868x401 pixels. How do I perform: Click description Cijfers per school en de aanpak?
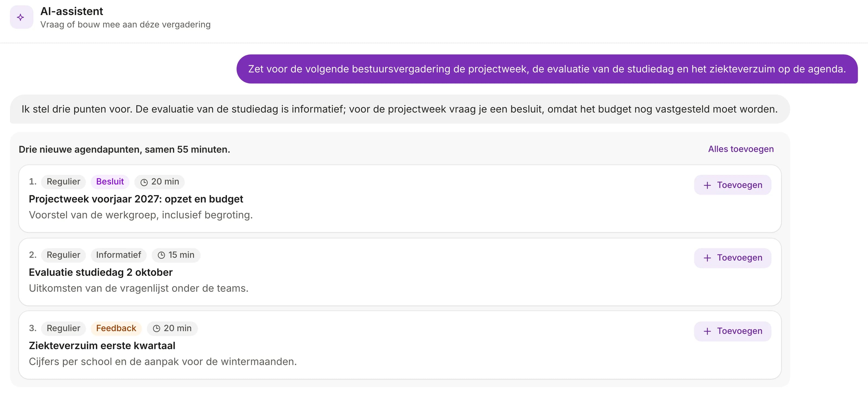[x=163, y=362]
